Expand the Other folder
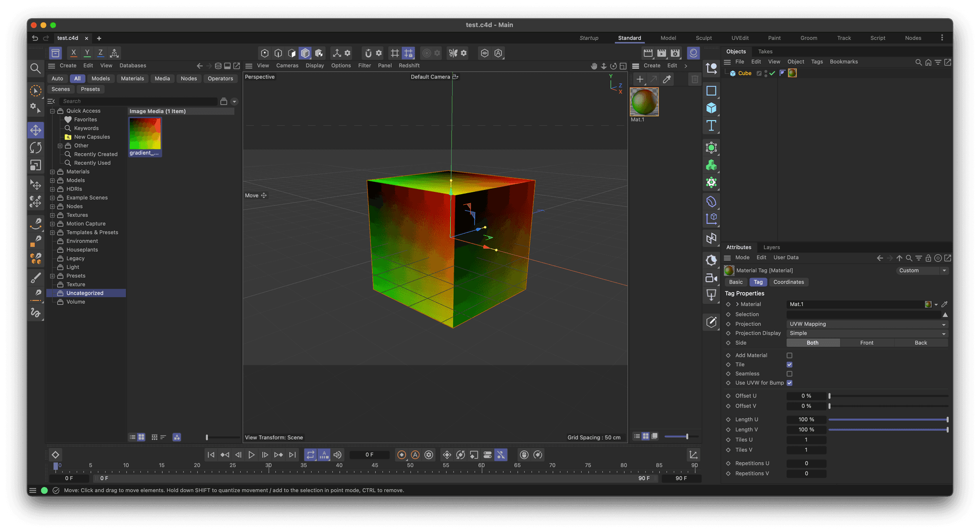980x532 pixels. (60, 146)
